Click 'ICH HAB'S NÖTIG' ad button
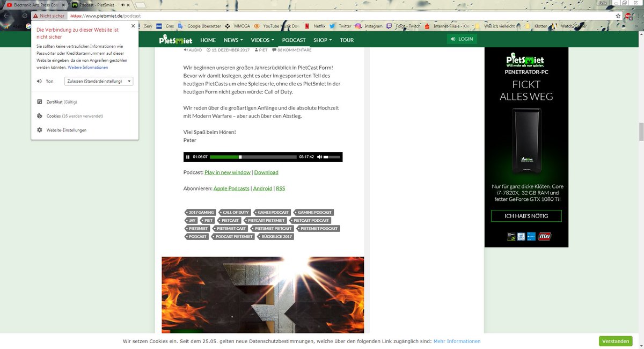 tap(526, 216)
